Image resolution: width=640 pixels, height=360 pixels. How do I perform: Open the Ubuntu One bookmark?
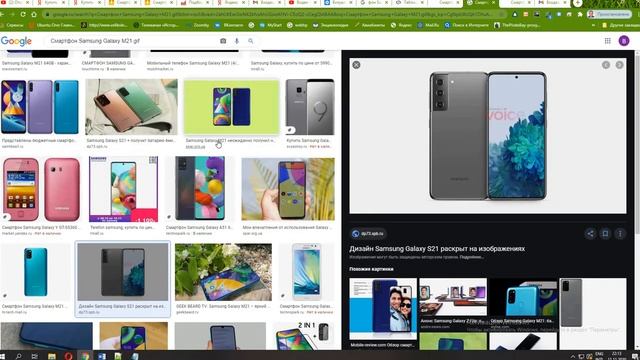(x=52, y=25)
